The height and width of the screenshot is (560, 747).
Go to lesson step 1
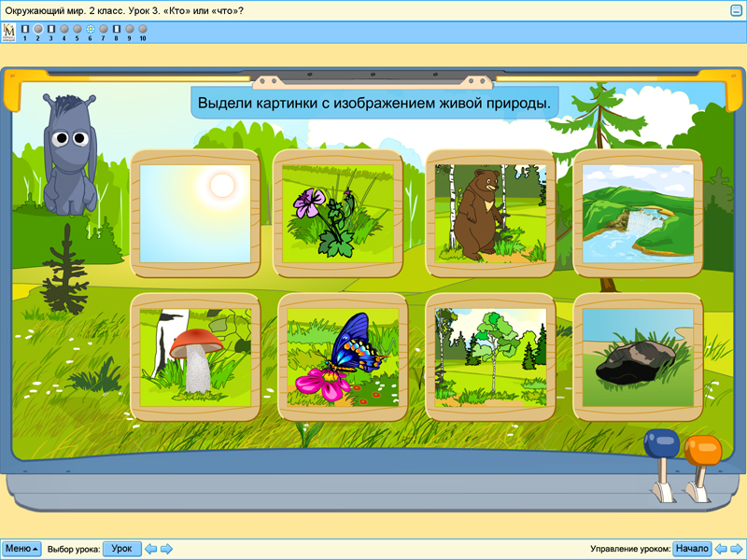(25, 29)
